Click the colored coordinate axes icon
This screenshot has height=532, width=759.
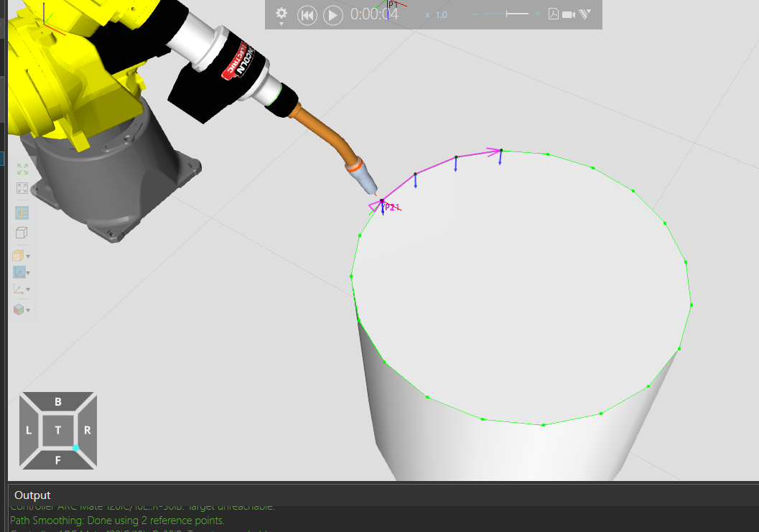click(x=19, y=289)
